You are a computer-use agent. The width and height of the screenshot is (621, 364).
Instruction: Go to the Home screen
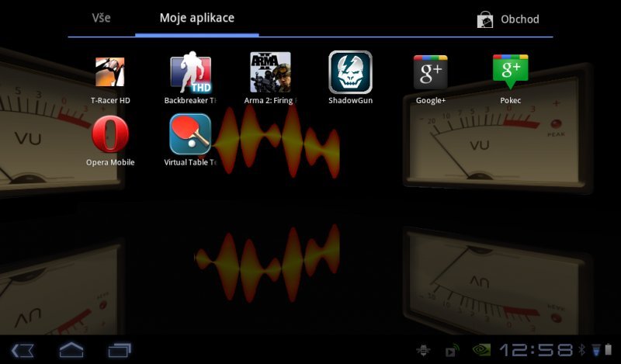[x=71, y=350]
